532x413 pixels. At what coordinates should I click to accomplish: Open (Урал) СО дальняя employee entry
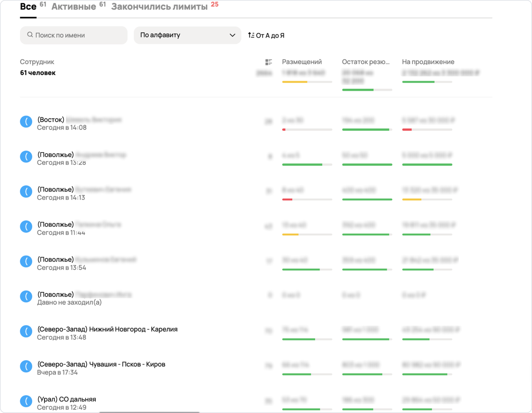[67, 399]
